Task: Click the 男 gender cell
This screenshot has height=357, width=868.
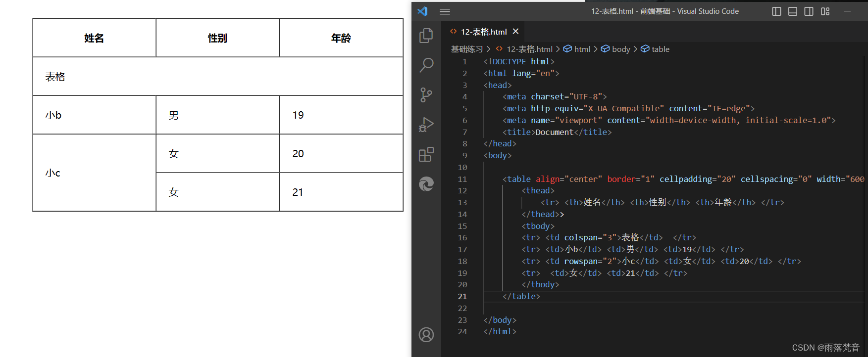Action: point(217,115)
